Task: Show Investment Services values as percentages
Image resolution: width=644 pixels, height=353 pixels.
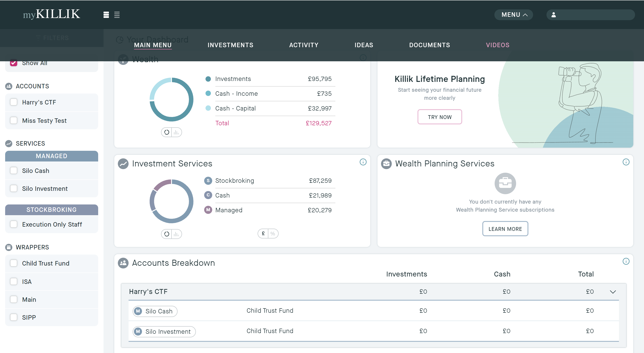Action: [273, 234]
